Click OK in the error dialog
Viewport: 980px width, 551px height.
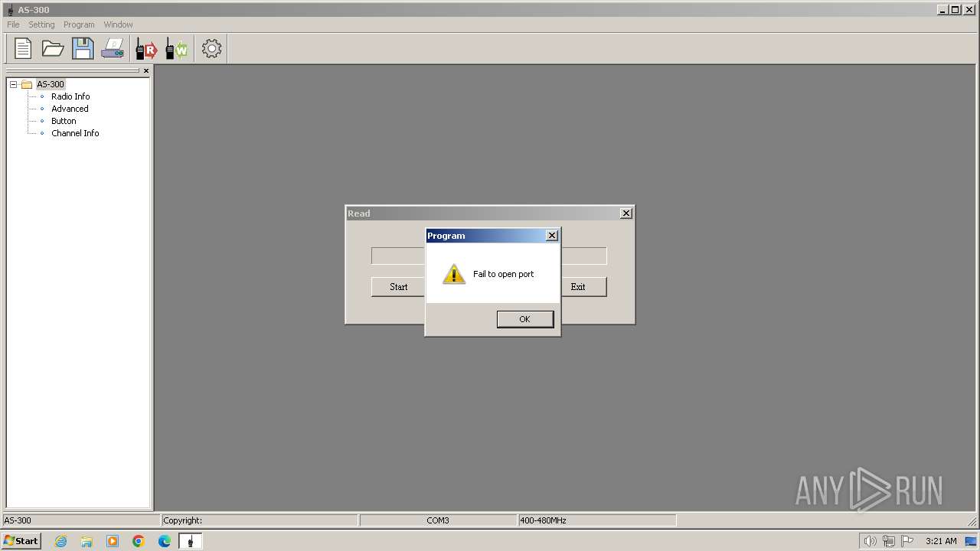pos(524,319)
